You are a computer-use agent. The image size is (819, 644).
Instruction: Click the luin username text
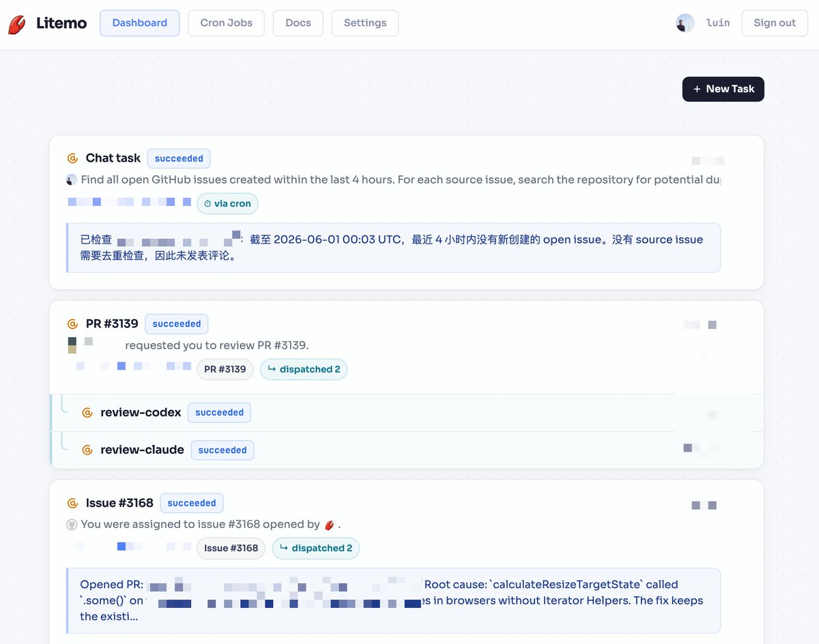click(718, 23)
